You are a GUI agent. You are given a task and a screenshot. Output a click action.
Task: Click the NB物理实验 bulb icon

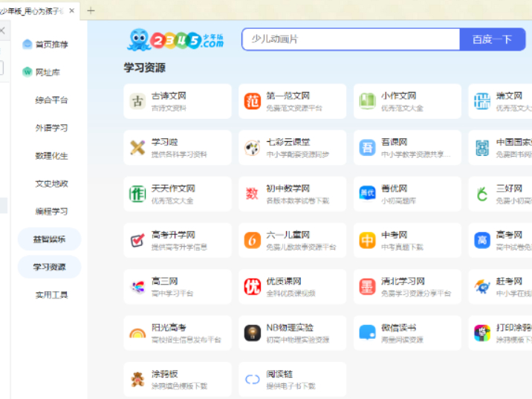pyautogui.click(x=253, y=333)
